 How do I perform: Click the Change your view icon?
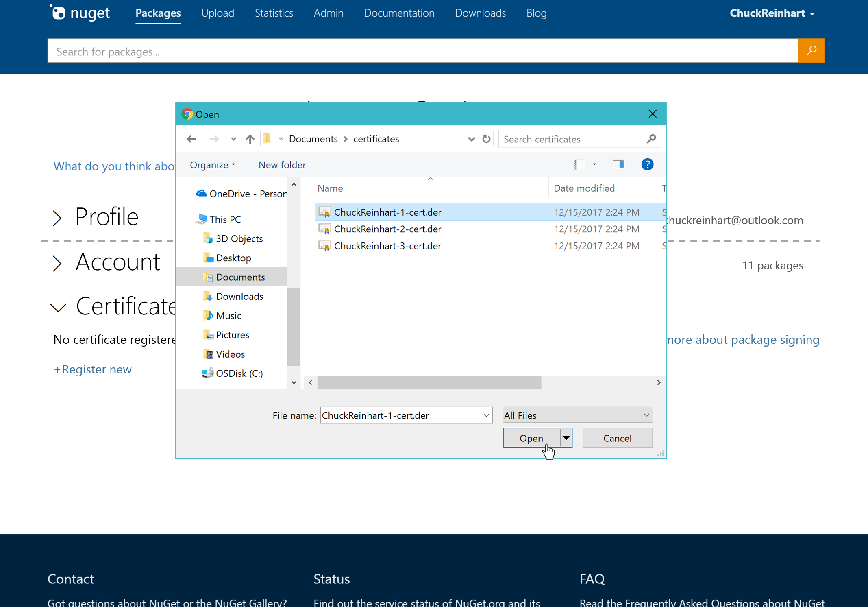pyautogui.click(x=579, y=164)
